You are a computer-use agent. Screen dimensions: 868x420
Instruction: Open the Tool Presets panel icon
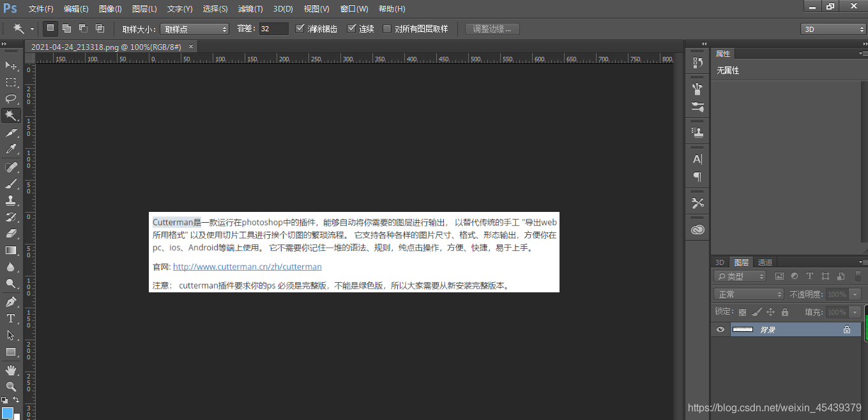[x=697, y=203]
